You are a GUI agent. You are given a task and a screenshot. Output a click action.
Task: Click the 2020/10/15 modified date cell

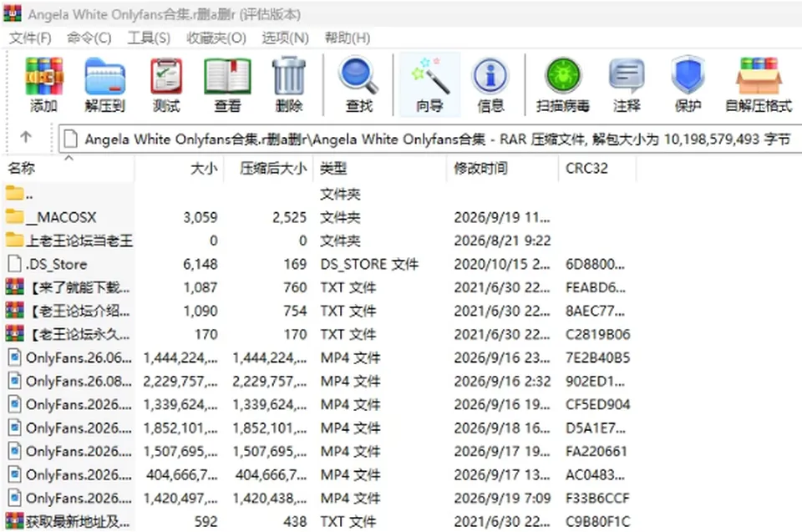(x=502, y=264)
